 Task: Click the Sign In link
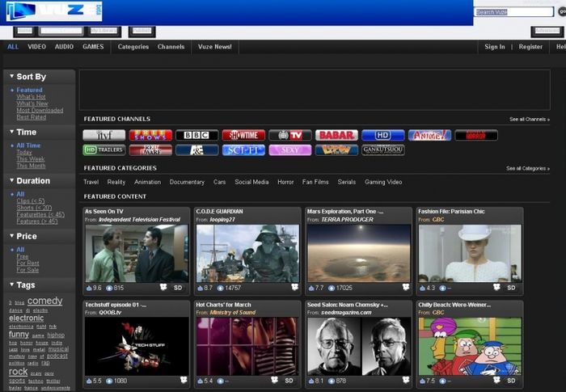pos(494,47)
